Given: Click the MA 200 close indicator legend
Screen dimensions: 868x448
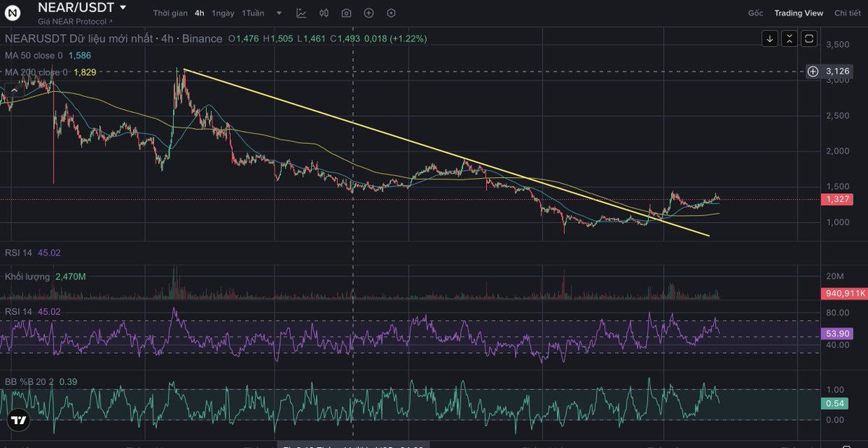Looking at the screenshot, I should click(x=36, y=72).
